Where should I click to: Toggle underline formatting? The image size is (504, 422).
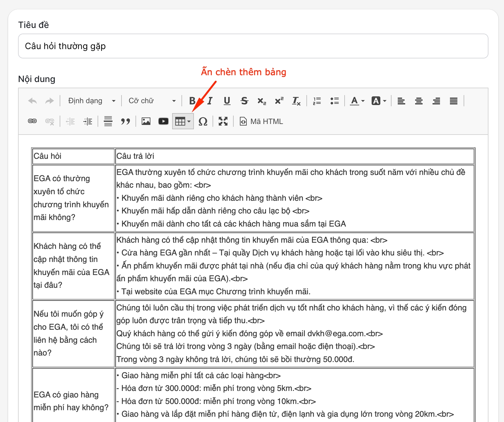point(227,101)
